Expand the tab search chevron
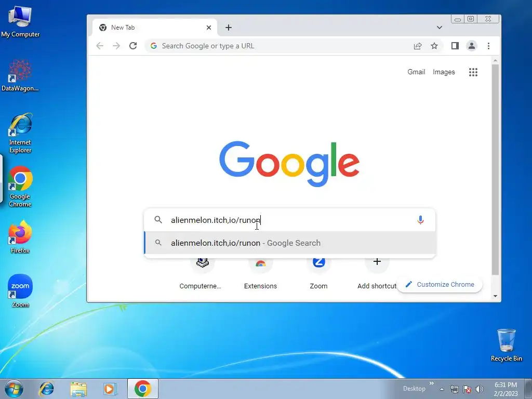The width and height of the screenshot is (532, 399). click(x=440, y=28)
